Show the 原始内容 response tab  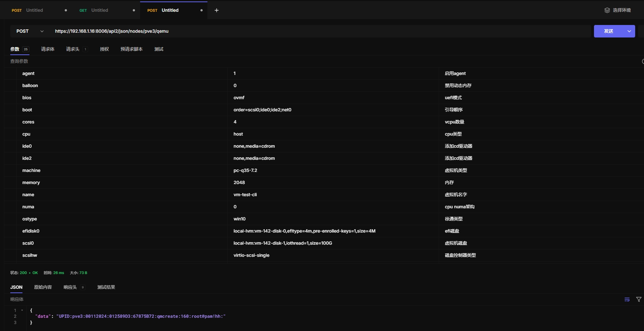[x=43, y=287]
